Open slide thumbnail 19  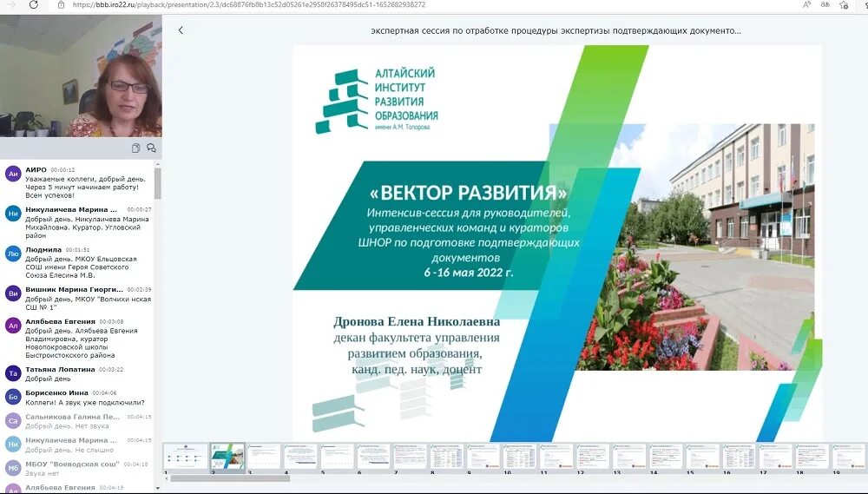pyautogui.click(x=849, y=458)
